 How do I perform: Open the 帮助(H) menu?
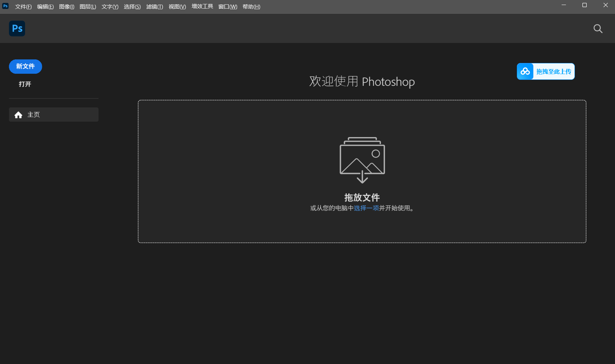click(x=251, y=7)
